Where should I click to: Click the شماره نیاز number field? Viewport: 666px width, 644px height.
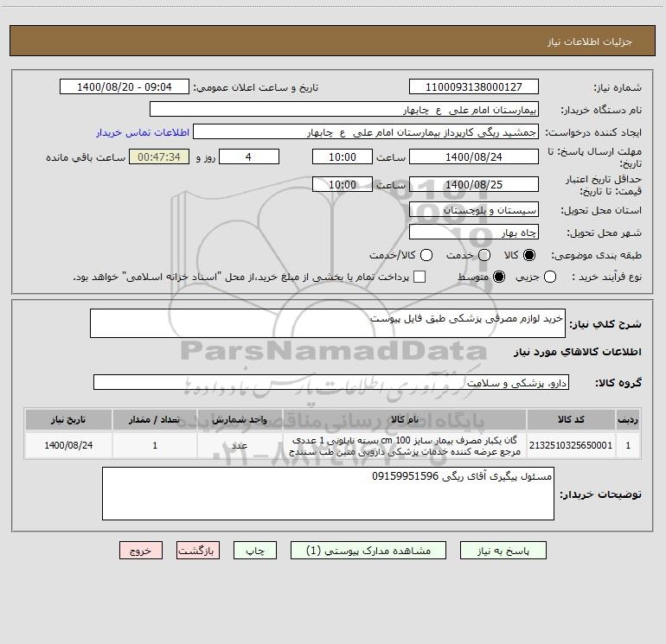(474, 86)
